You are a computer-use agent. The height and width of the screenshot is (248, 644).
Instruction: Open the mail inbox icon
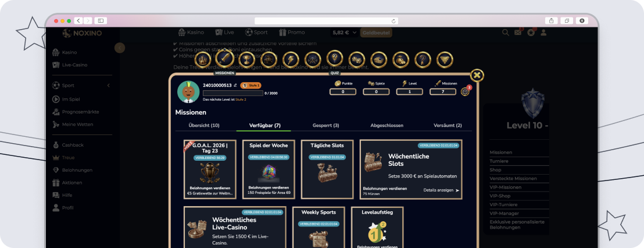tap(518, 33)
